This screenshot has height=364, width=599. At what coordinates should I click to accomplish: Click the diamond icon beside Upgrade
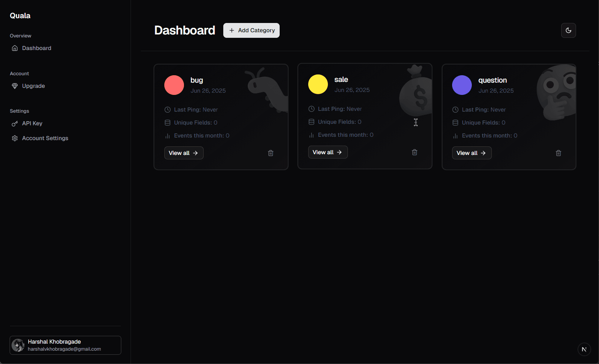[15, 86]
